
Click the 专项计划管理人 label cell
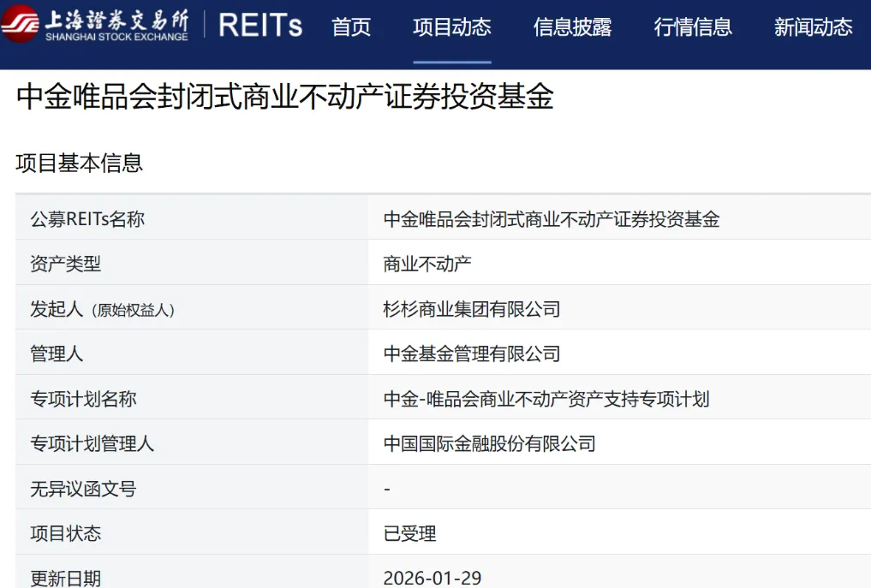pos(192,443)
